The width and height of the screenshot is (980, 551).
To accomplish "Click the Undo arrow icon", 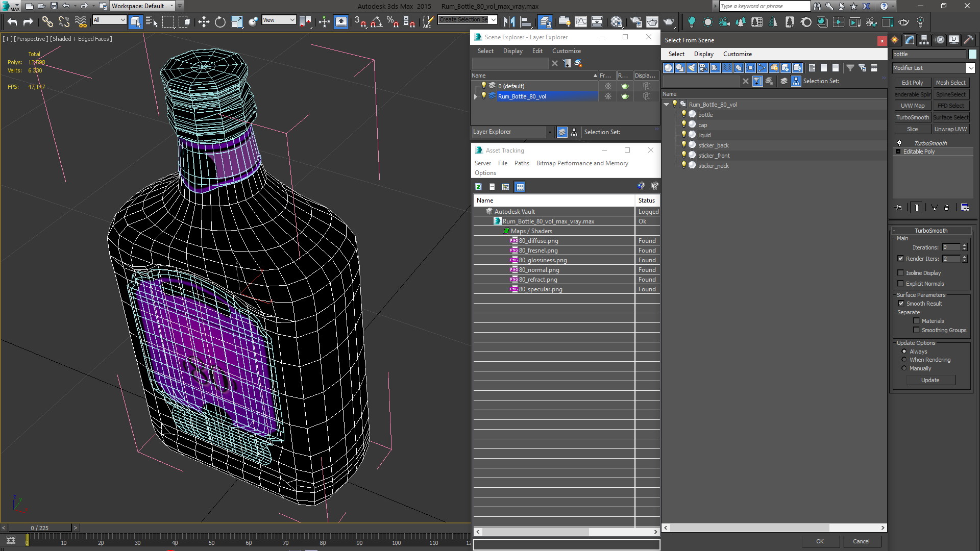I will pyautogui.click(x=12, y=21).
